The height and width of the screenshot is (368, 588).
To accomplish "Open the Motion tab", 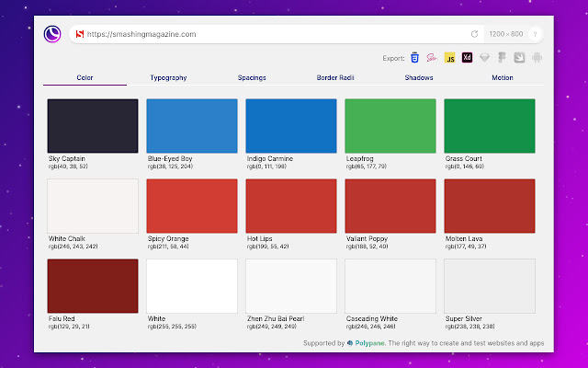I will click(x=502, y=78).
